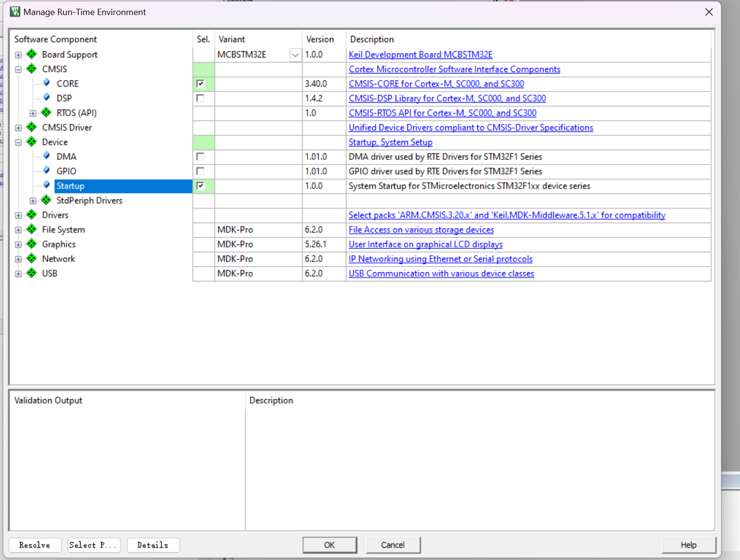
Task: Click the Software Component column header
Action: pos(55,39)
